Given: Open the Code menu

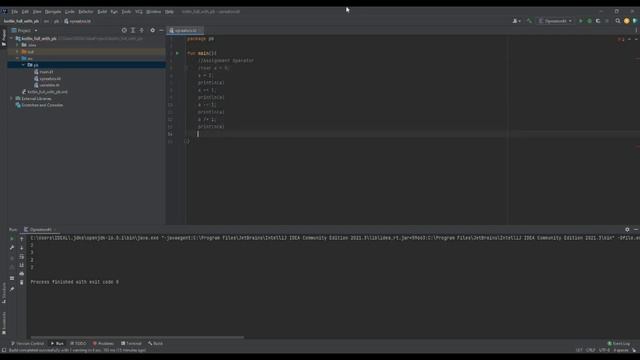Looking at the screenshot, I should pos(70,12).
